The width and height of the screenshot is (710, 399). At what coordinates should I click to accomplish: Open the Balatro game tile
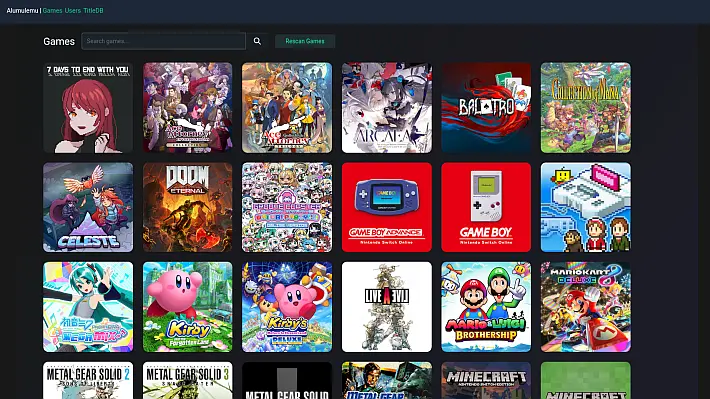coord(486,108)
